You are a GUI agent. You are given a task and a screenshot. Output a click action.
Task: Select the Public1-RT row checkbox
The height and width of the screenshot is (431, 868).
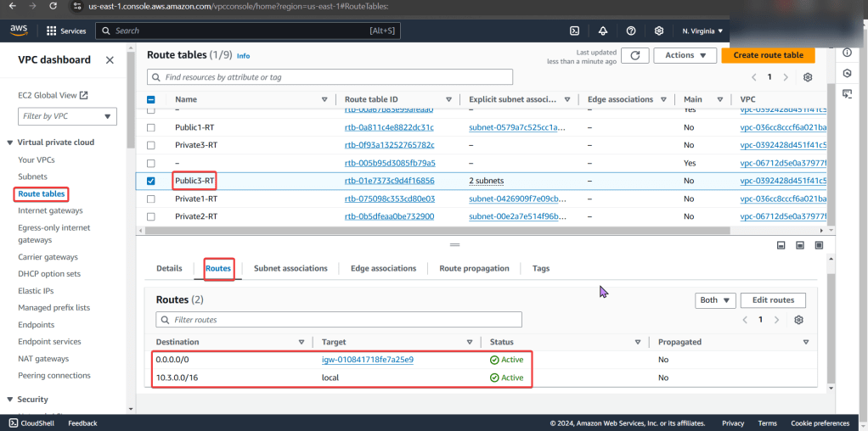pos(151,127)
